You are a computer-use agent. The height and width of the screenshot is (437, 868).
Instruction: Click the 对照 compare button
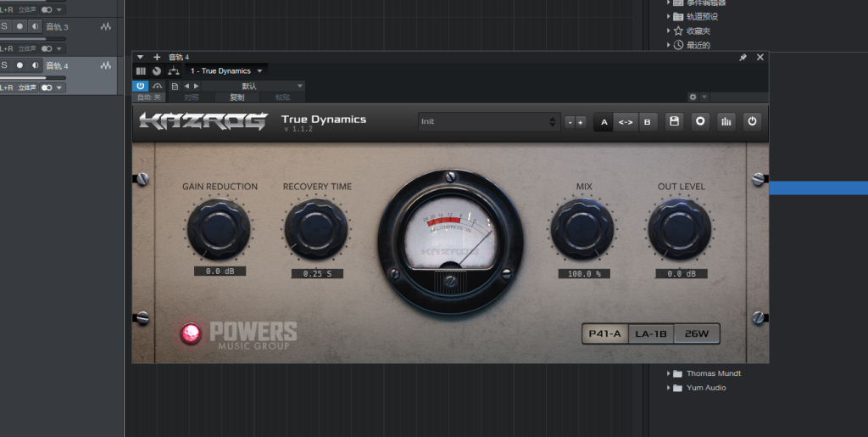(x=191, y=98)
